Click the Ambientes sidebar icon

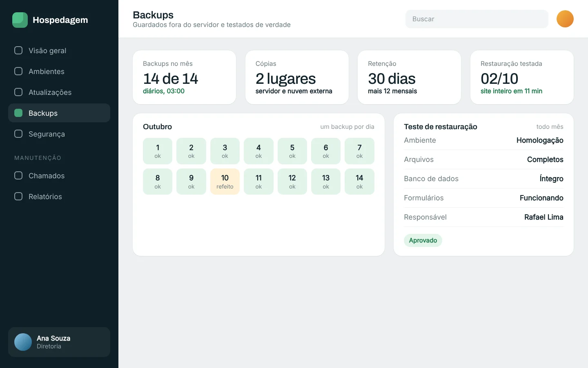point(18,71)
